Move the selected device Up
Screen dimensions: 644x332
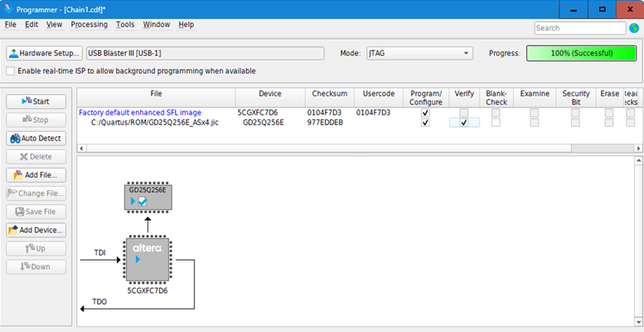coord(36,248)
